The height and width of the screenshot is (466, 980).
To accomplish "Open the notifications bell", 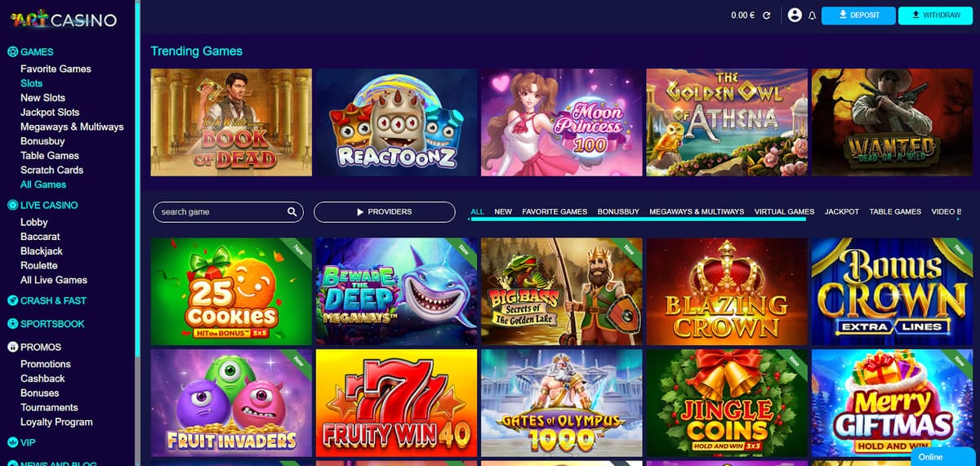I will 812,16.
